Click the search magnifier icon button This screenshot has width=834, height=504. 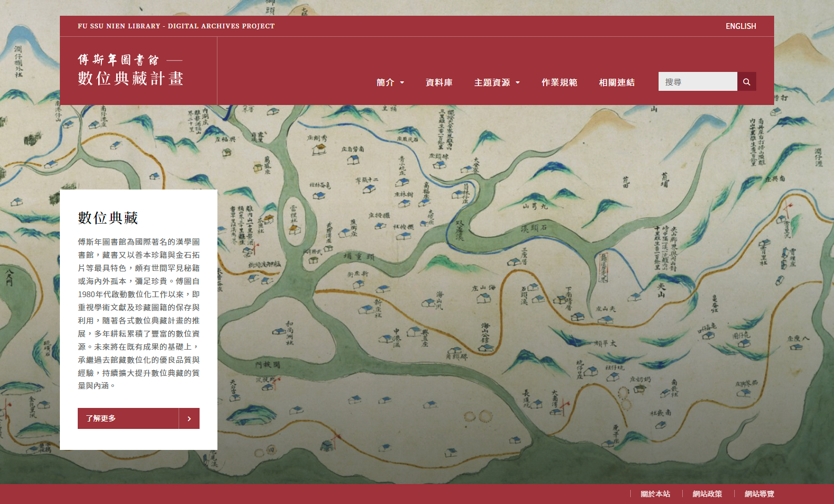click(x=746, y=81)
